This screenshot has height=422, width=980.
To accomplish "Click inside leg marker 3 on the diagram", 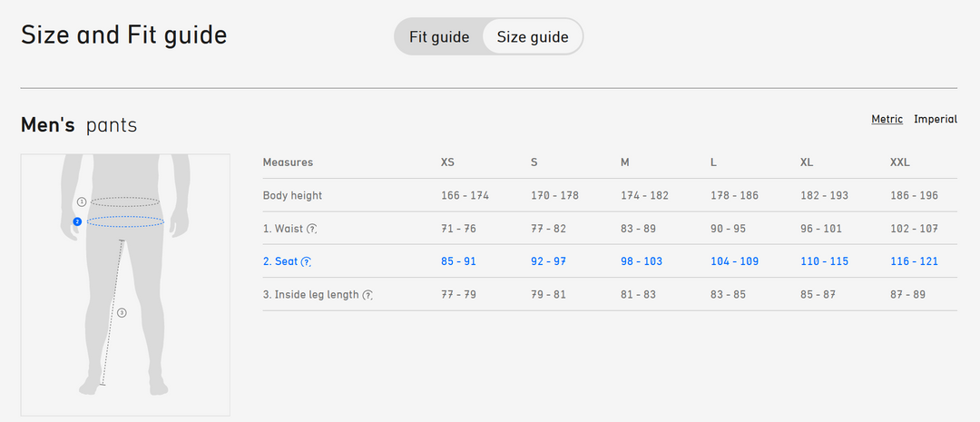I will click(x=122, y=312).
